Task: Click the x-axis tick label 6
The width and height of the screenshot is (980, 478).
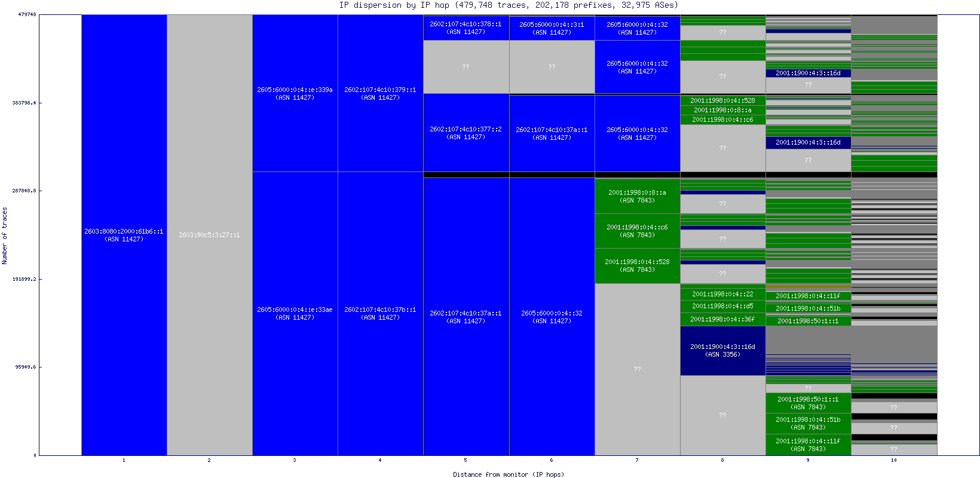Action: pyautogui.click(x=552, y=460)
